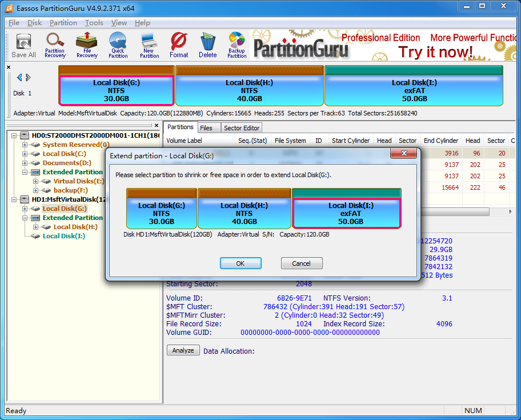Create a New Partition
521x420 pixels.
tap(149, 46)
